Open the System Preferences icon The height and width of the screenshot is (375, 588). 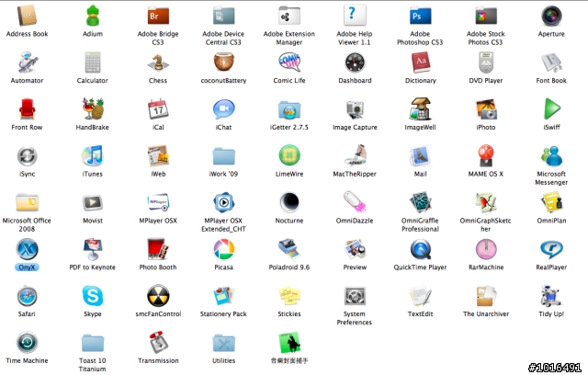pos(355,296)
